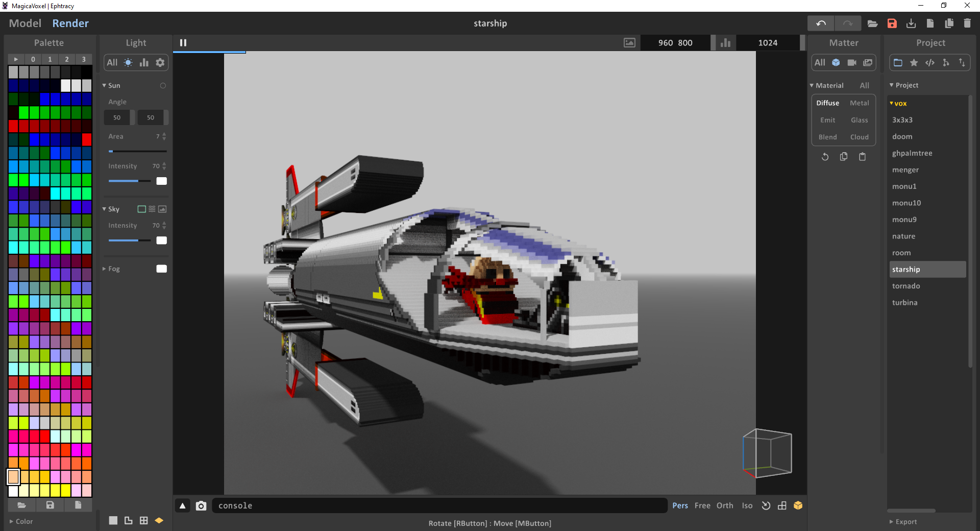
Task: Click the console input field
Action: point(439,505)
